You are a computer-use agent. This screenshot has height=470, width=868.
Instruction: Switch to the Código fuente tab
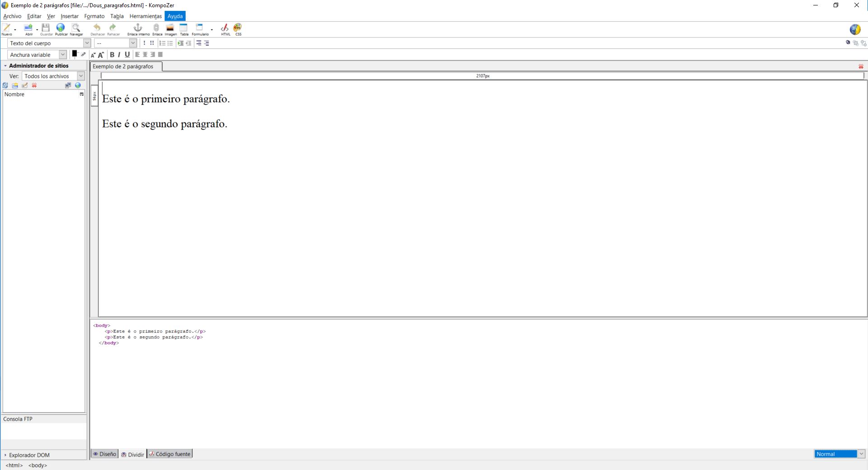pos(170,454)
